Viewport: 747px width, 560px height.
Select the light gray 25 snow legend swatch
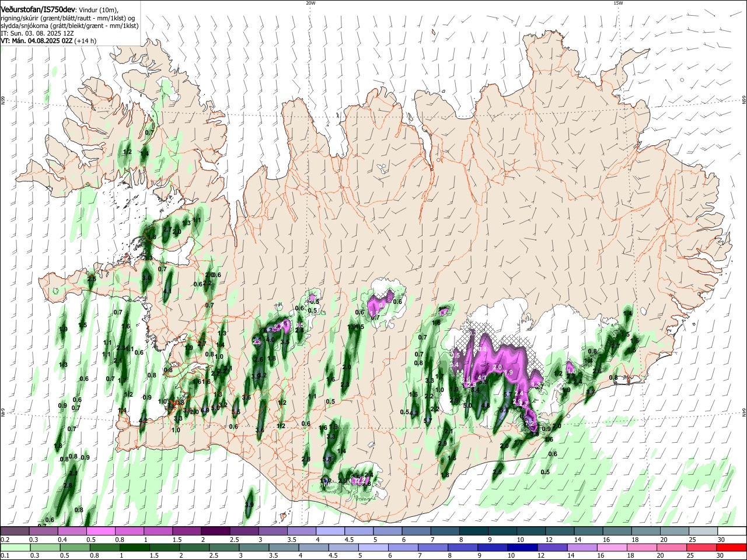tap(704, 531)
